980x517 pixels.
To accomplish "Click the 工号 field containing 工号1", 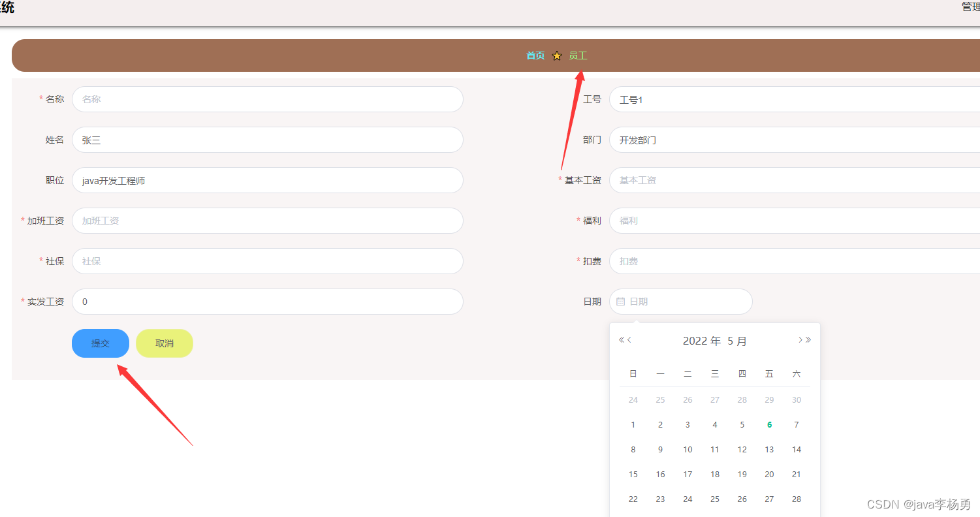I will [x=795, y=99].
